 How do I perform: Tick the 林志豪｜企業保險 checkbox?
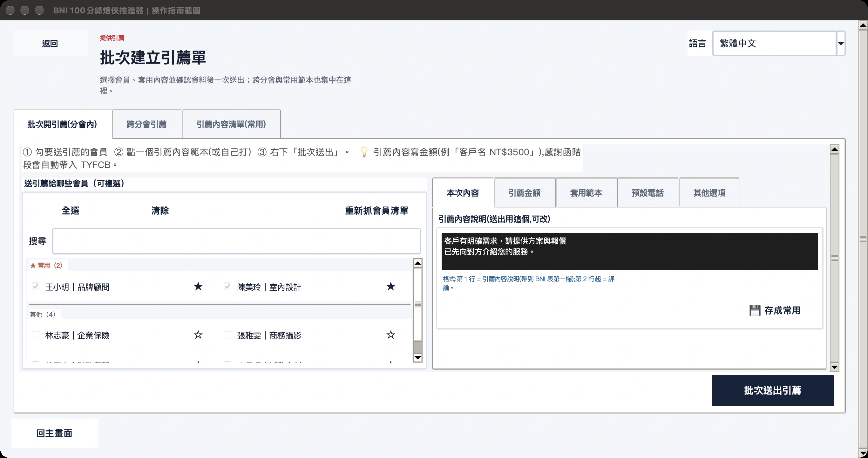(35, 335)
